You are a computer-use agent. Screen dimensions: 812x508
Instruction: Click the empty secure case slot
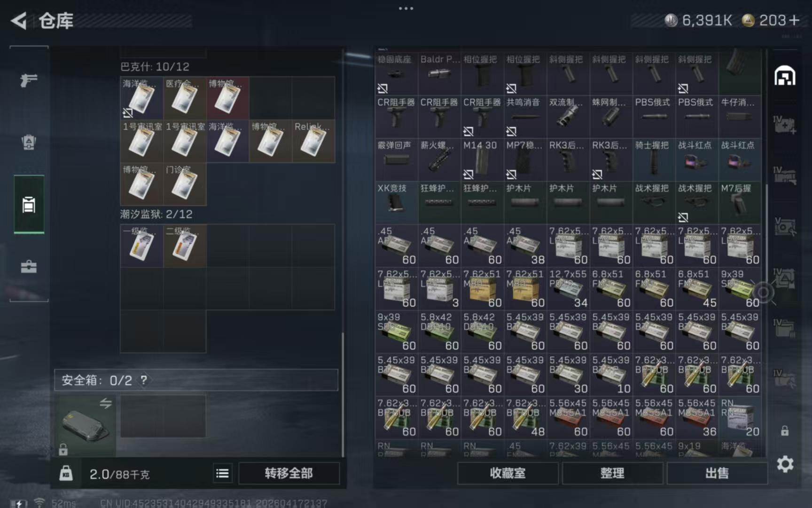click(163, 416)
